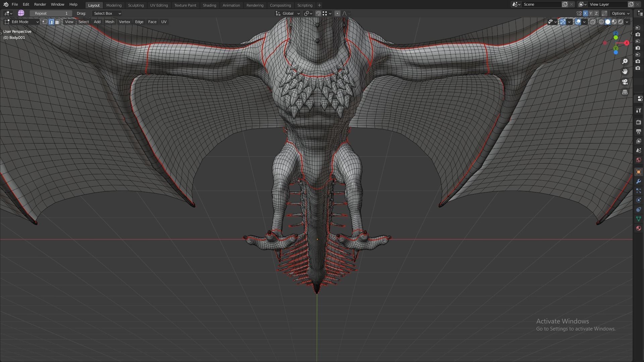Toggle viewport gizmos display
The width and height of the screenshot is (644, 362).
coord(563,22)
